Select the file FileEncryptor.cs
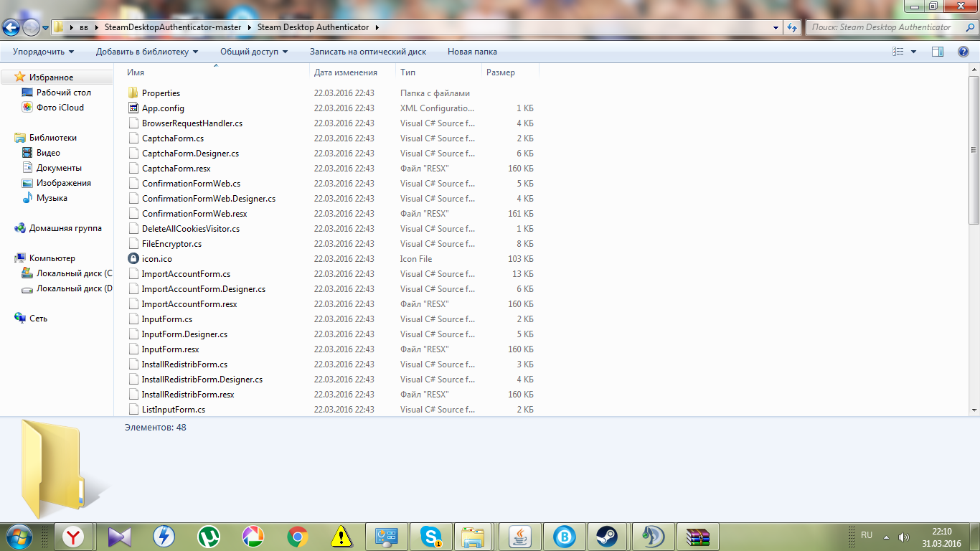Image resolution: width=980 pixels, height=551 pixels. click(x=171, y=244)
